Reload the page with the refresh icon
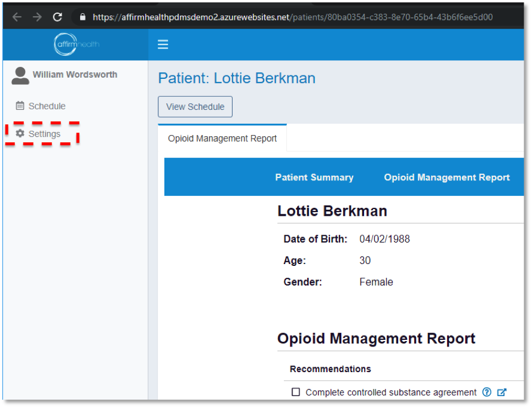Viewport: 532px width, 408px height. [57, 17]
